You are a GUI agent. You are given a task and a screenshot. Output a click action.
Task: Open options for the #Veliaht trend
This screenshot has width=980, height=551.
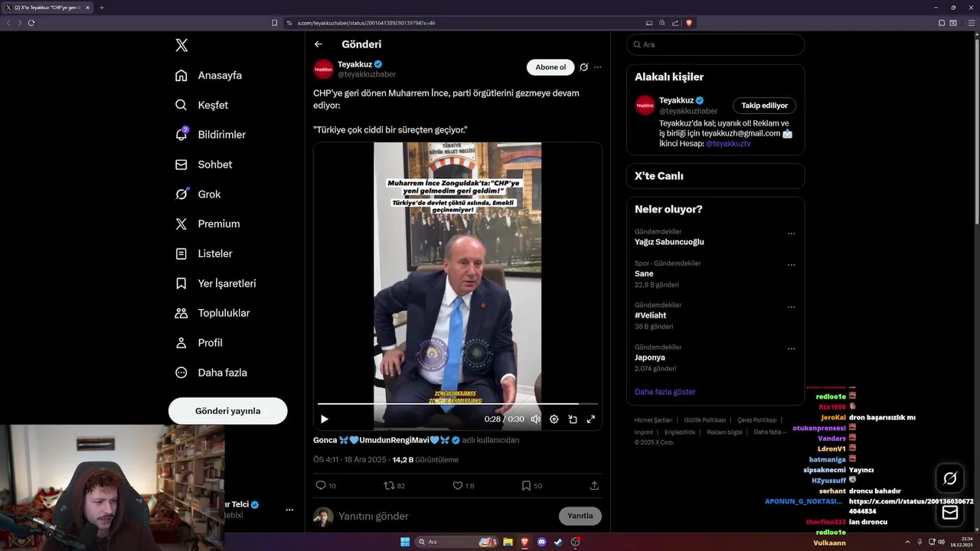791,307
